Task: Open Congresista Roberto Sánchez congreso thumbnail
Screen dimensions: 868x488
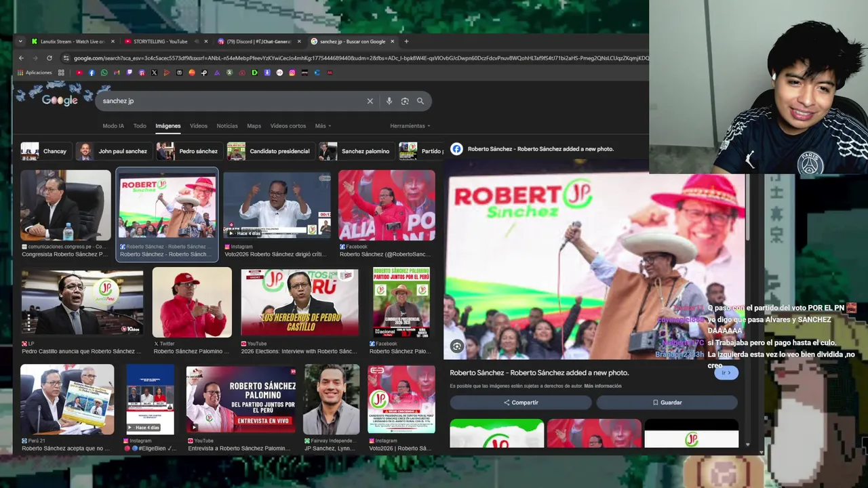Action: point(66,205)
